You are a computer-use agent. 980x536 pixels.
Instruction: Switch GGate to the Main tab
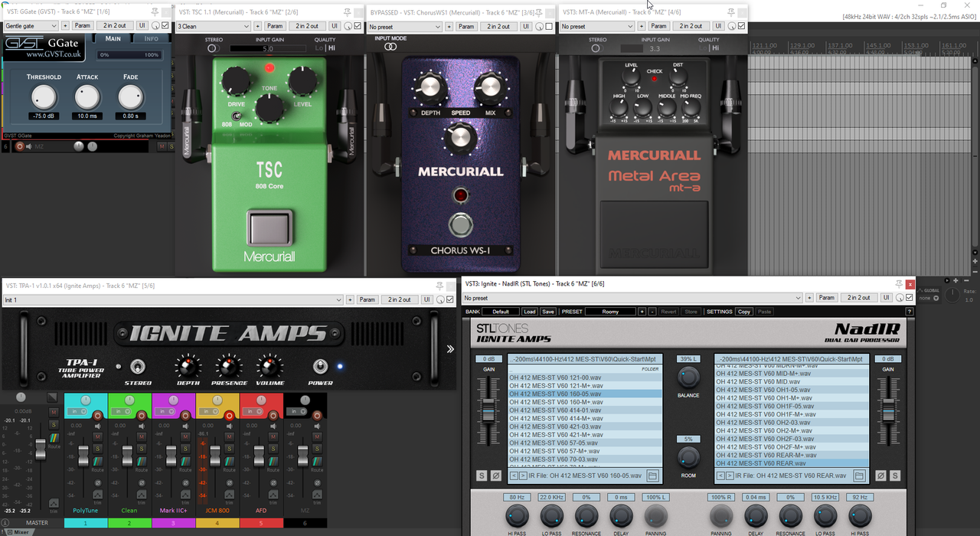[113, 38]
